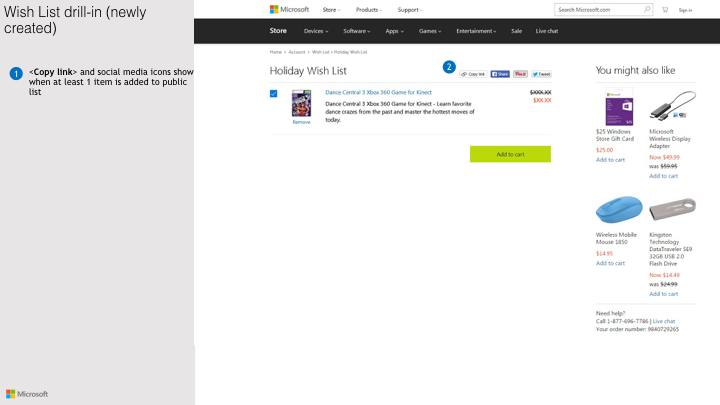The height and width of the screenshot is (405, 720).
Task: Click the $14.95 mouse price
Action: 604,253
